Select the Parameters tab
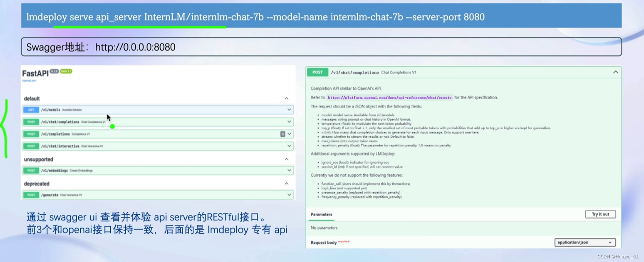Image resolution: width=644 pixels, height=262 pixels. [322, 214]
